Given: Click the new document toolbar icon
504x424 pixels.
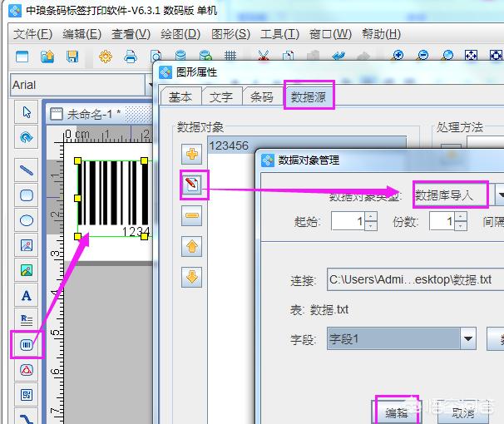Looking at the screenshot, I should (22, 57).
